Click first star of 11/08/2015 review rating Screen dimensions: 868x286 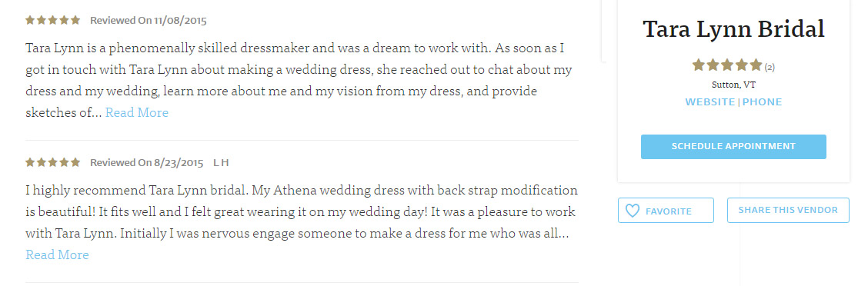point(31,21)
